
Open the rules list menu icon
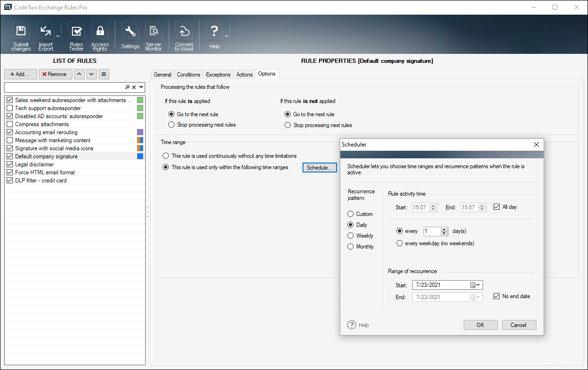coord(104,74)
